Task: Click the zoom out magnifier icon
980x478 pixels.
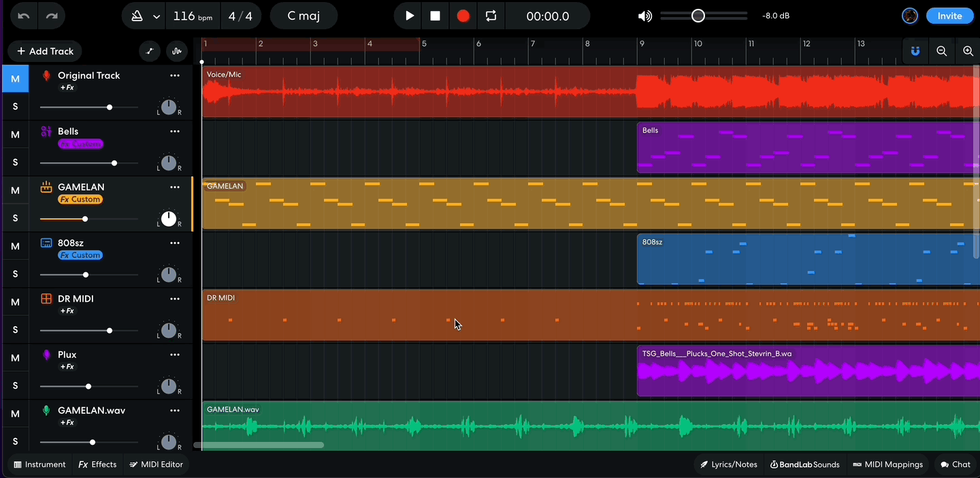Action: pos(942,51)
